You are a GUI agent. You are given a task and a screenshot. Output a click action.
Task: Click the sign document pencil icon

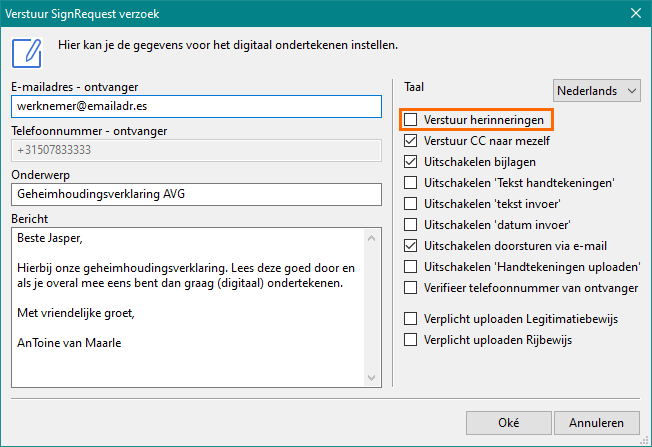pos(27,53)
